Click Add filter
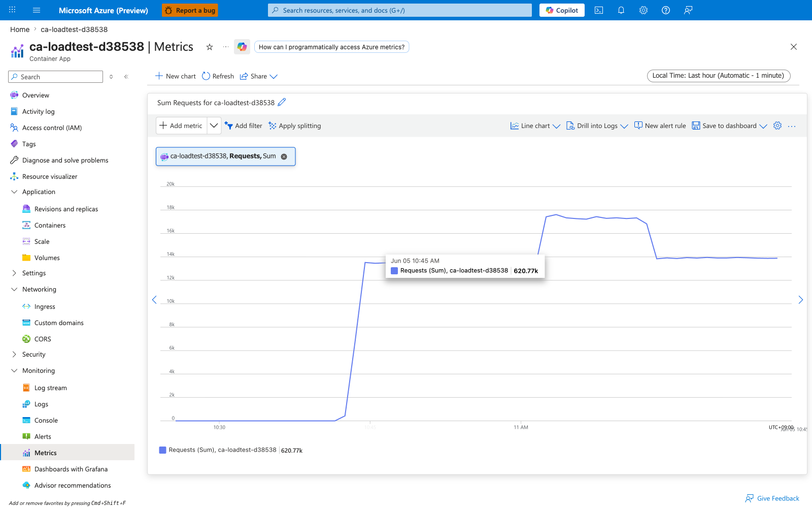The image size is (812, 508). (x=244, y=126)
